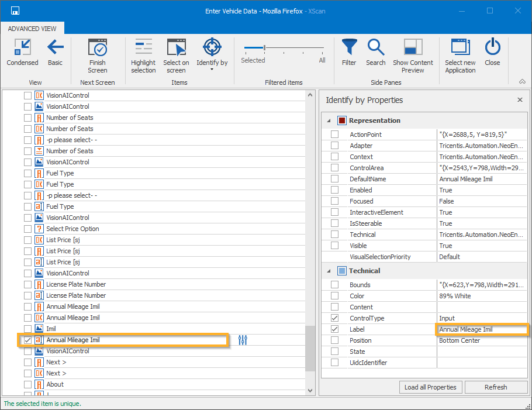Click the Load all Properties button
Screen dimensions: 532x410
(x=432, y=387)
